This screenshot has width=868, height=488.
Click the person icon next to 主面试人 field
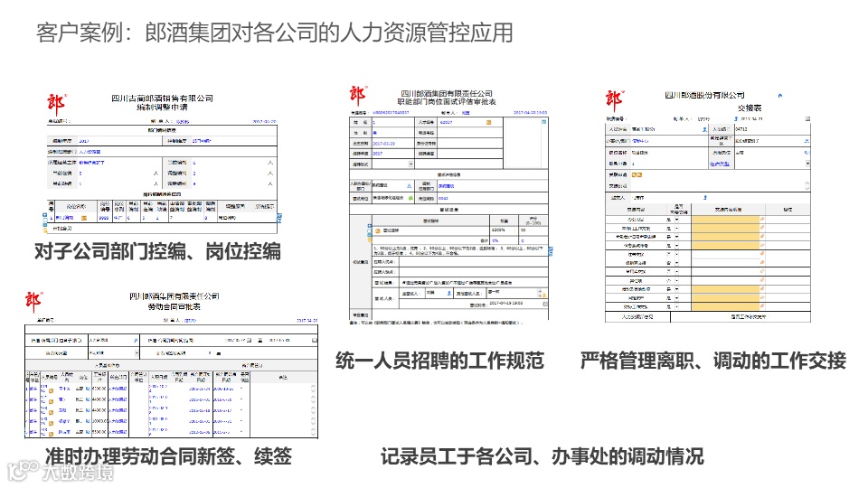[x=449, y=293]
